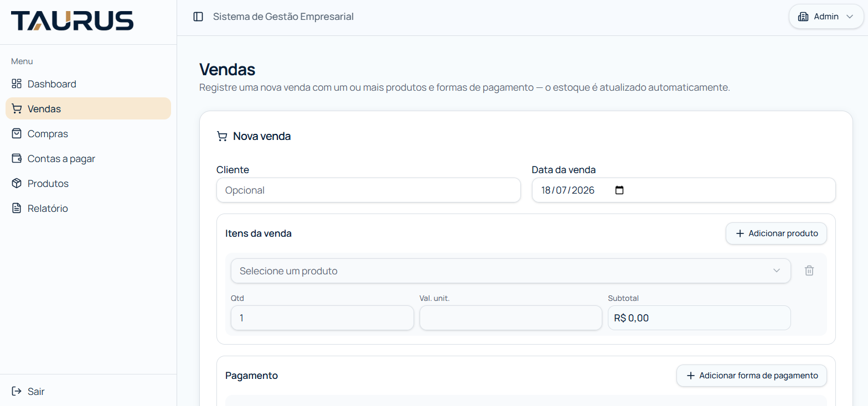Click Adicionar forma de pagamento button
The height and width of the screenshot is (406, 868).
(751, 376)
